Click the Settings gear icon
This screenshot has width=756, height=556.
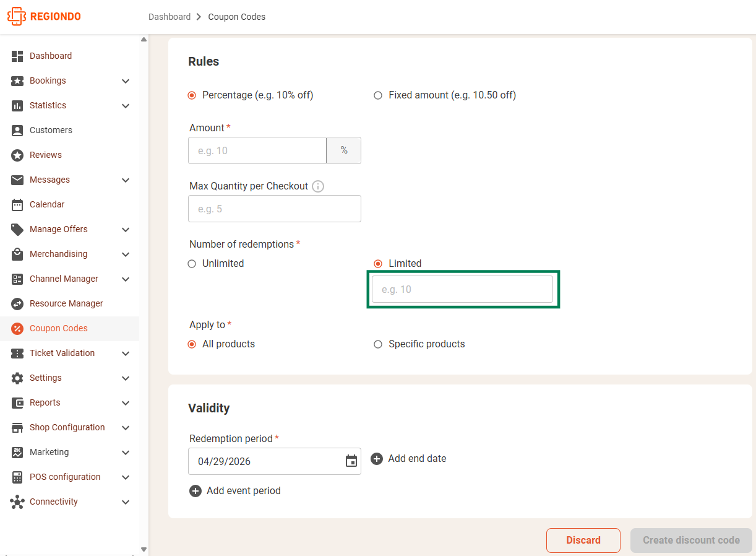click(17, 378)
